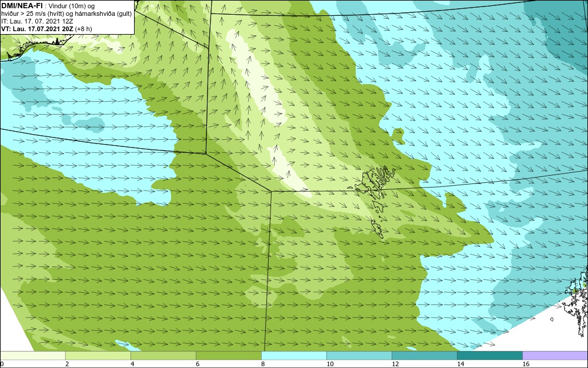Image resolution: width=588 pixels, height=368 pixels.
Task: Click the DMI/NEA-FI title text
Action: pyautogui.click(x=21, y=6)
